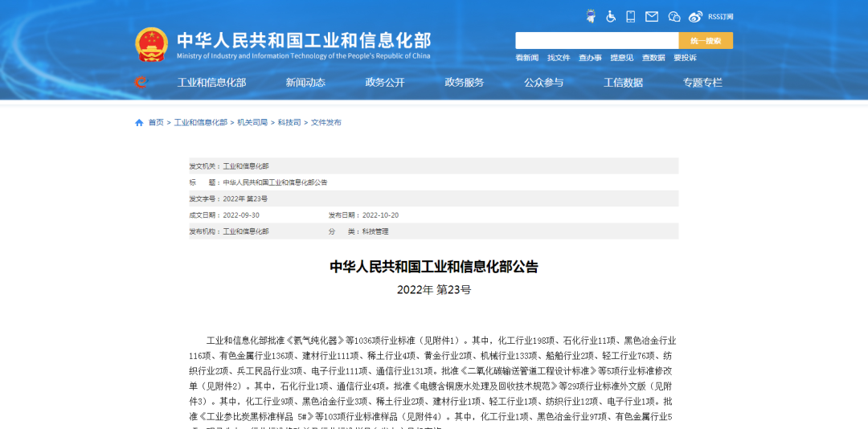Open the mobile phone version icon
Viewport: 868px width, 429px height.
tap(631, 17)
